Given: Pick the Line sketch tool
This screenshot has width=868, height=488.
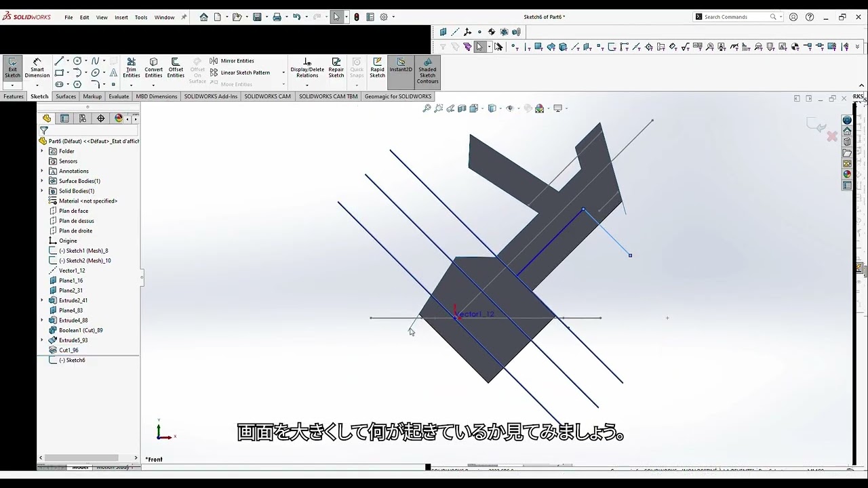Looking at the screenshot, I should coord(59,61).
